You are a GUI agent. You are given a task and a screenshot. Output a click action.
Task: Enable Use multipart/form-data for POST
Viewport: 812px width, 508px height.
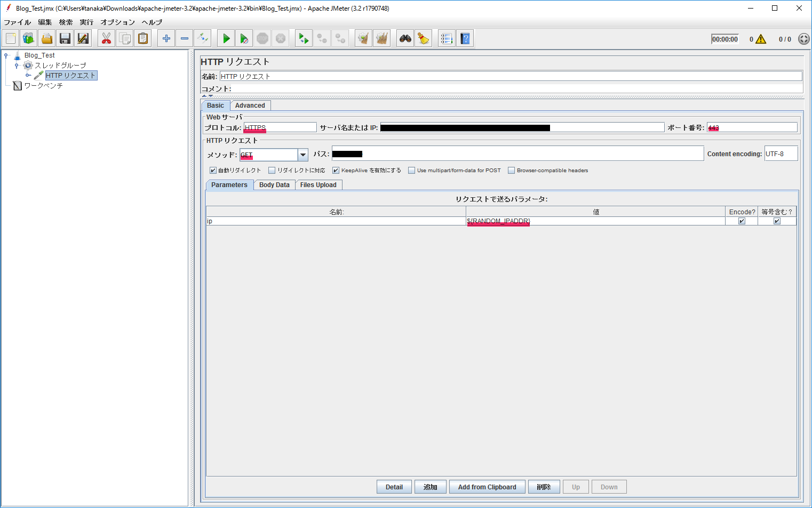click(x=412, y=171)
